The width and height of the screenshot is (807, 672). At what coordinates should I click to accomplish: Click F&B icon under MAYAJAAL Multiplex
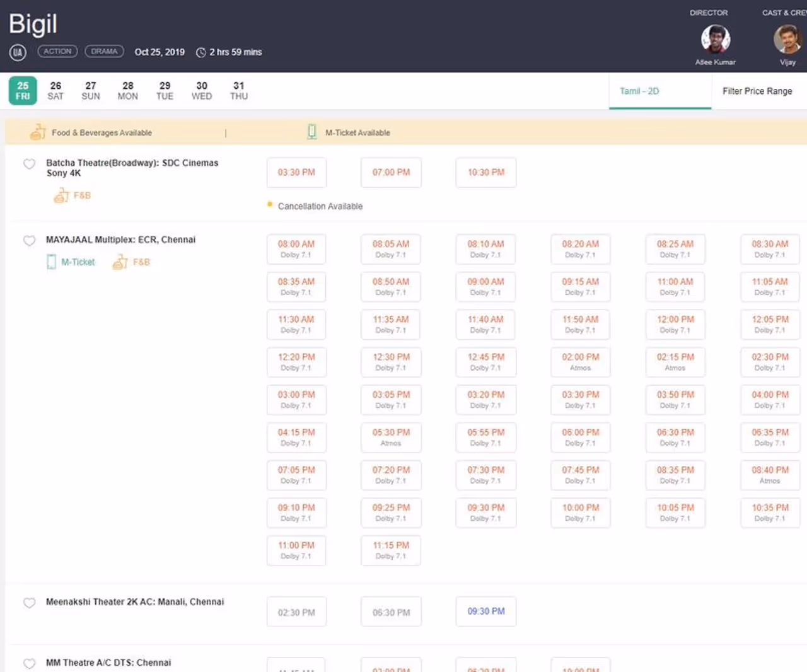pyautogui.click(x=120, y=262)
